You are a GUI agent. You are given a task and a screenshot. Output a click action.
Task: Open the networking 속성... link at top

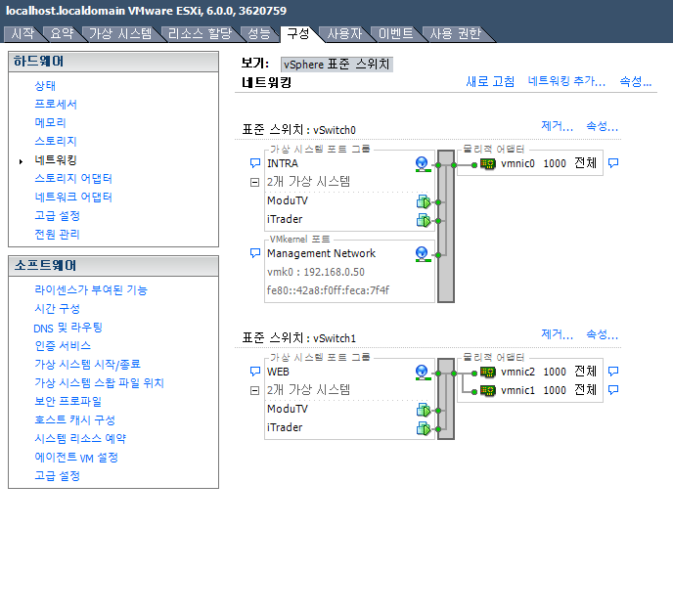click(636, 81)
